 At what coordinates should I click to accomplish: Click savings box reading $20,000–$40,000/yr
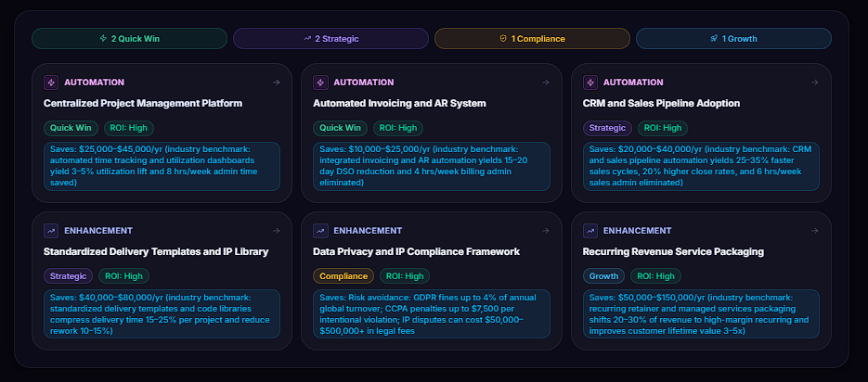click(701, 166)
